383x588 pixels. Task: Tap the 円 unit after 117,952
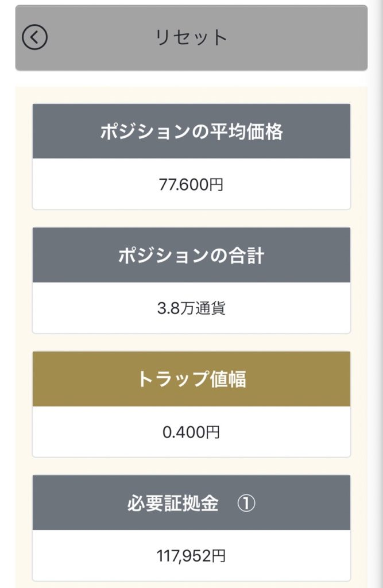[219, 555]
